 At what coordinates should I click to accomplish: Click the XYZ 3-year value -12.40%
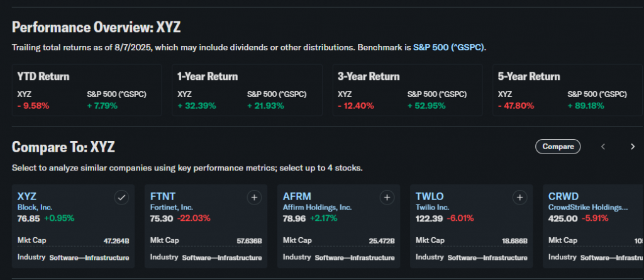point(356,106)
